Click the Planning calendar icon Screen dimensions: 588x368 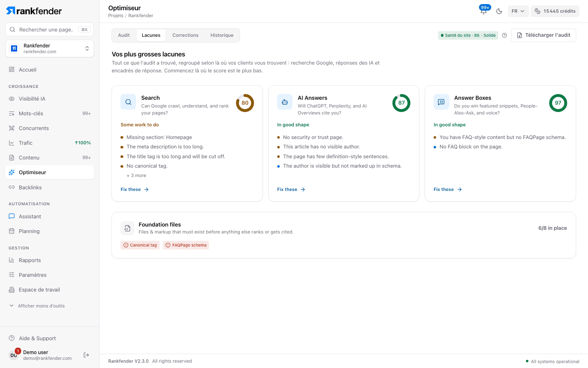(x=12, y=231)
